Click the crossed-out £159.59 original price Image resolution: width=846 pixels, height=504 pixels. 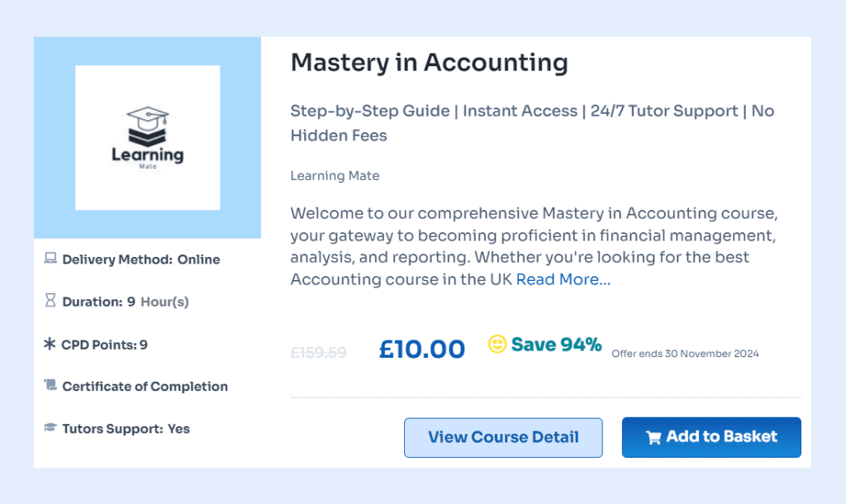coord(318,352)
